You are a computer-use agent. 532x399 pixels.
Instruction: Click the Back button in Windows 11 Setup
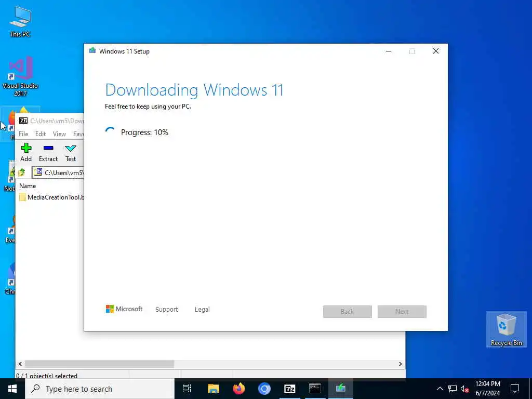tap(347, 312)
